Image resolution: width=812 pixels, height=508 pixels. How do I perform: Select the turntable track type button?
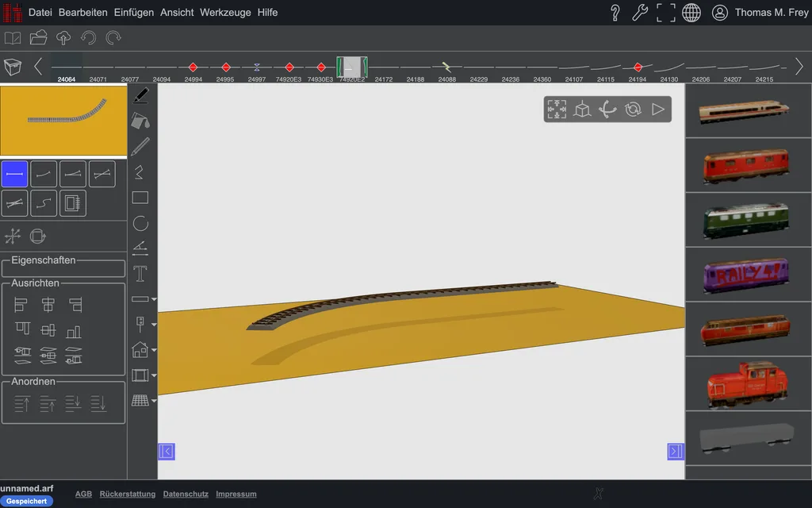coord(72,203)
